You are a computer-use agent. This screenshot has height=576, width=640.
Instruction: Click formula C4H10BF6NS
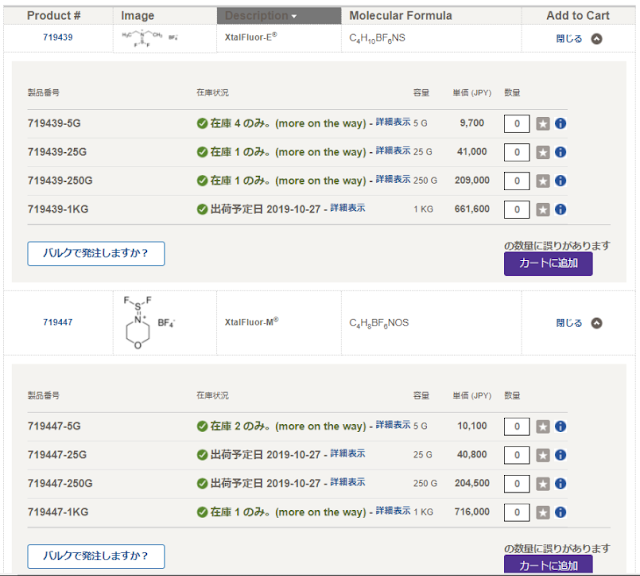click(377, 38)
